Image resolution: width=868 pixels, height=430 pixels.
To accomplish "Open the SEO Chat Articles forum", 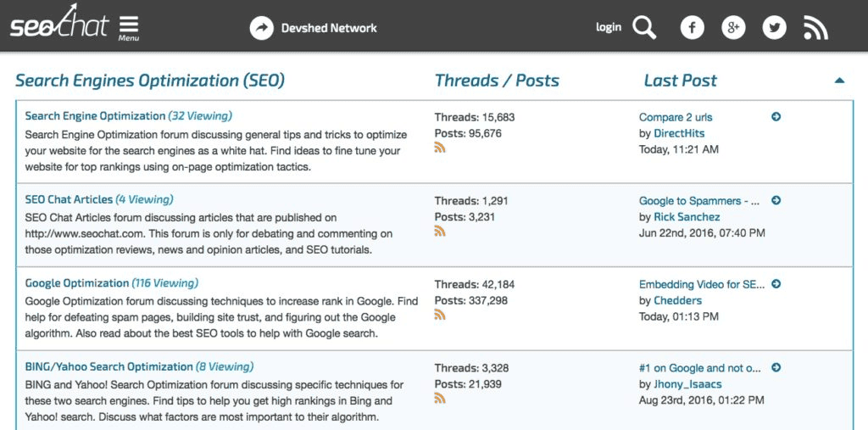I will tap(69, 199).
